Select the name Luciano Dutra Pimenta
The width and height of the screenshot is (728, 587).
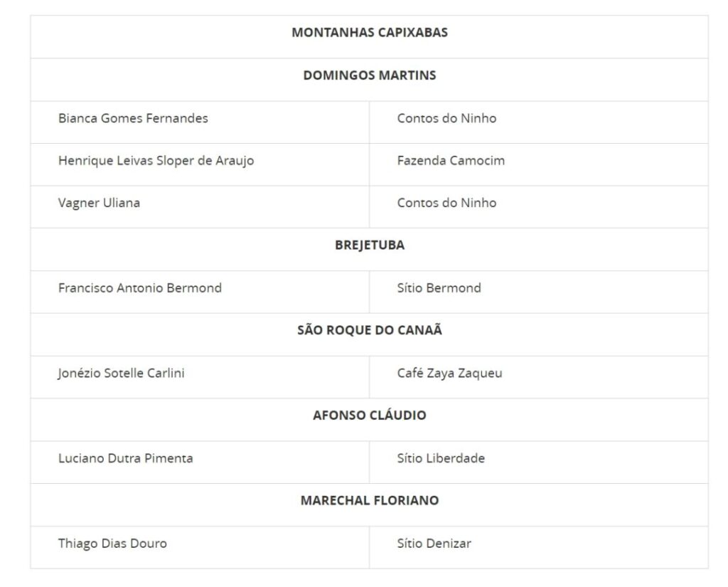(x=125, y=458)
